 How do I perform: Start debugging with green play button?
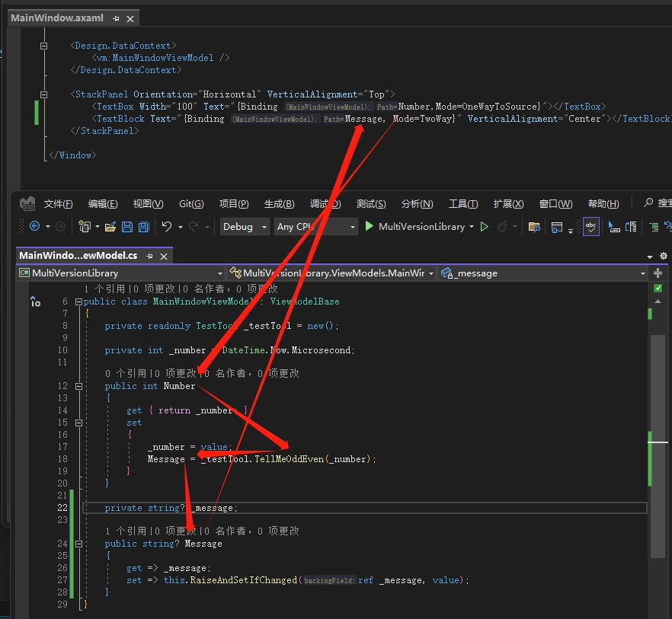(370, 226)
